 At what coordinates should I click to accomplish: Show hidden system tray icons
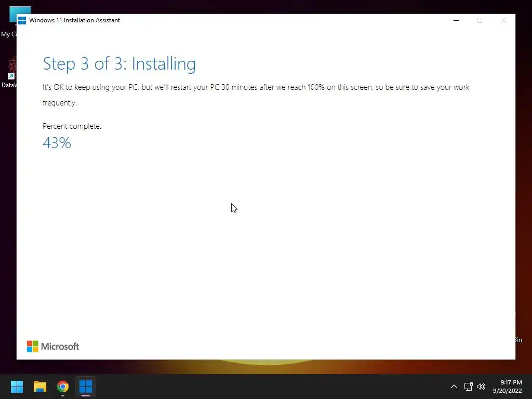tap(454, 387)
